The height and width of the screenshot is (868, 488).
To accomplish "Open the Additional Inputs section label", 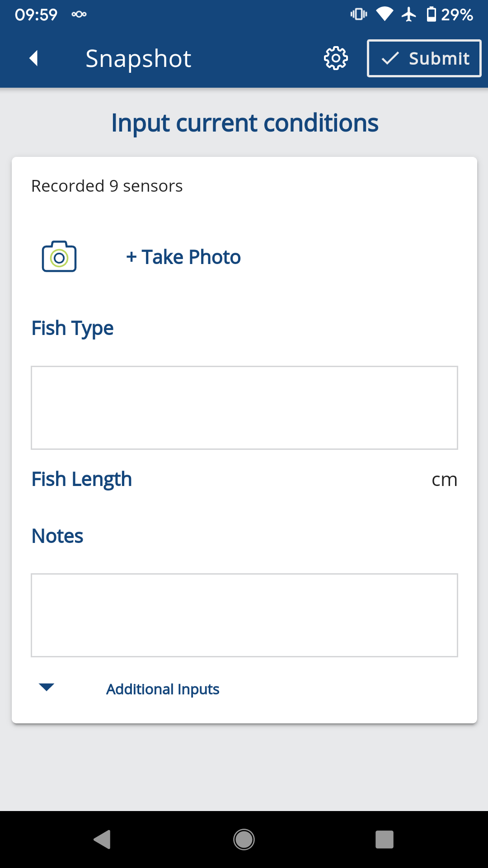I will (163, 689).
